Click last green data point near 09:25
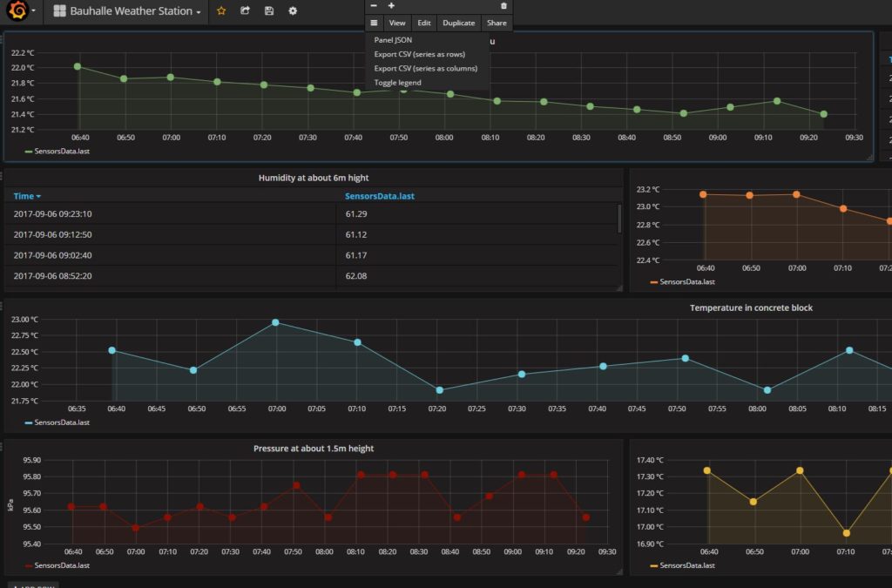892x588 pixels. [823, 114]
